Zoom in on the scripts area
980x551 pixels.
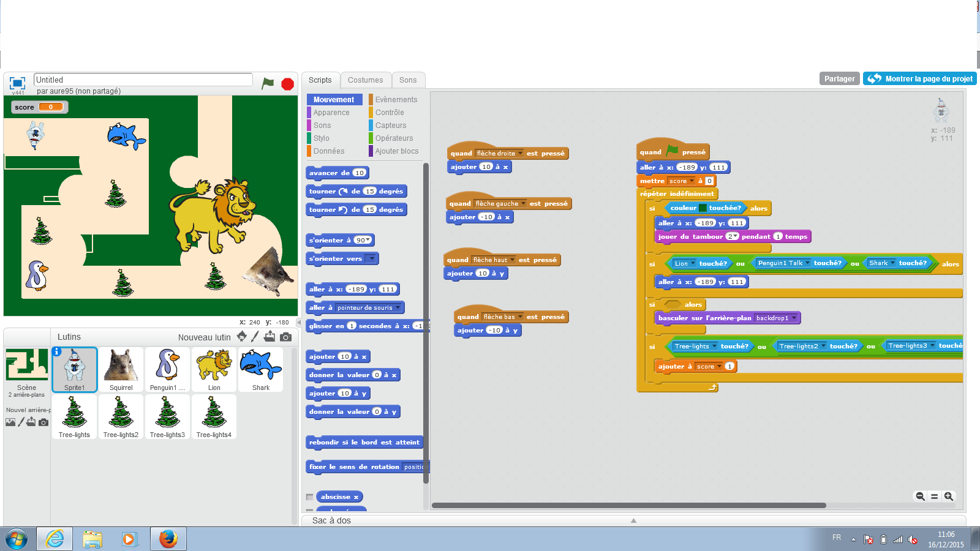949,497
